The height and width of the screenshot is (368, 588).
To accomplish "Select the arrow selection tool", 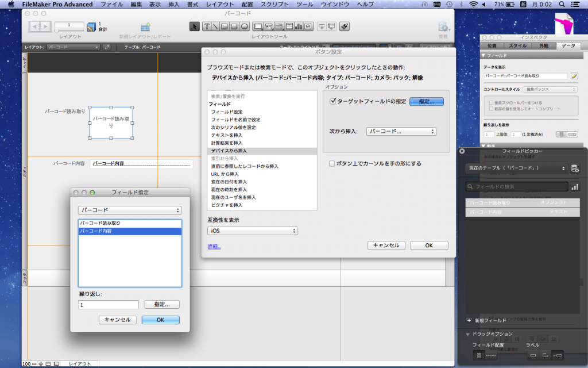I will [x=194, y=26].
